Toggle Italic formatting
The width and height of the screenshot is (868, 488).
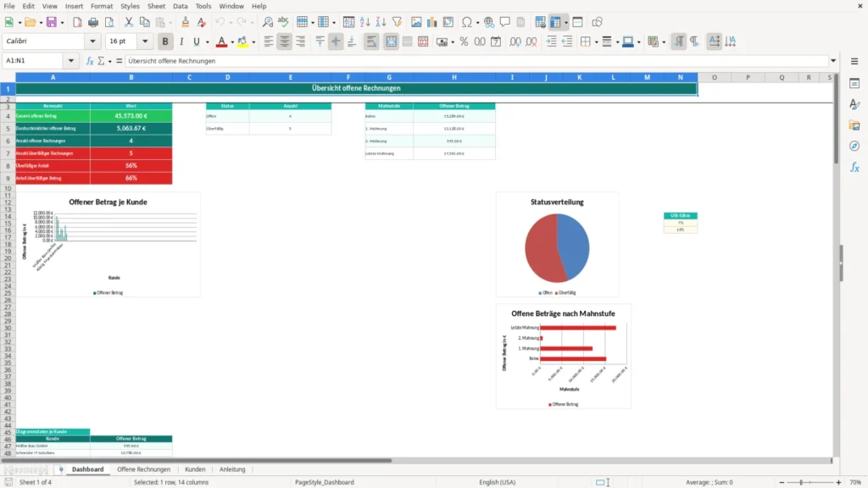[181, 42]
